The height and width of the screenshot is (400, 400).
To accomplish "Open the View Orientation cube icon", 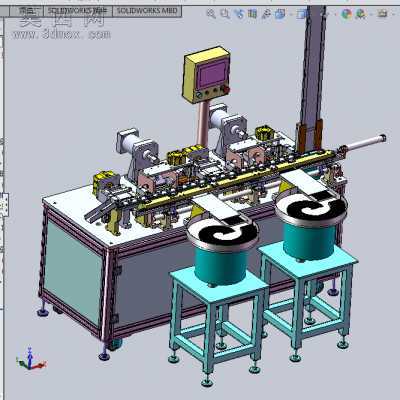I will click(x=281, y=14).
